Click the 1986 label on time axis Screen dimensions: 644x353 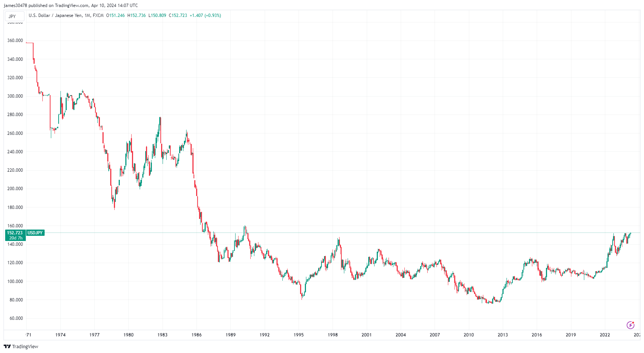click(196, 335)
